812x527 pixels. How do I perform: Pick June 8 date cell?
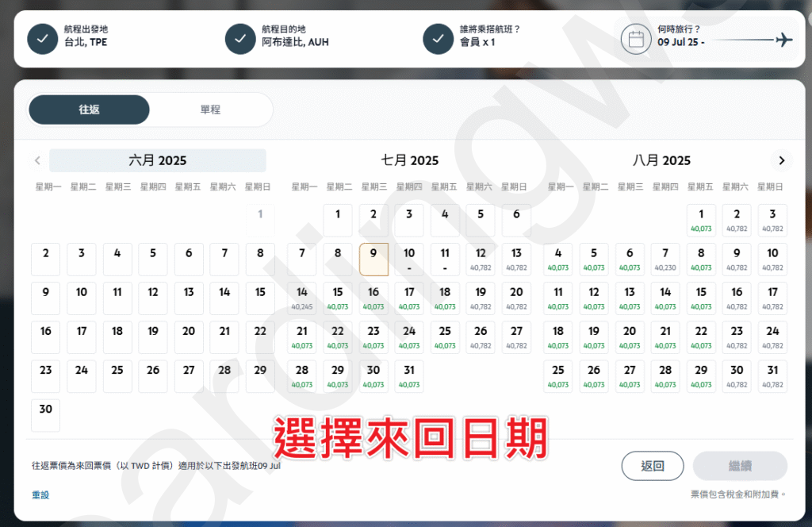click(x=260, y=259)
